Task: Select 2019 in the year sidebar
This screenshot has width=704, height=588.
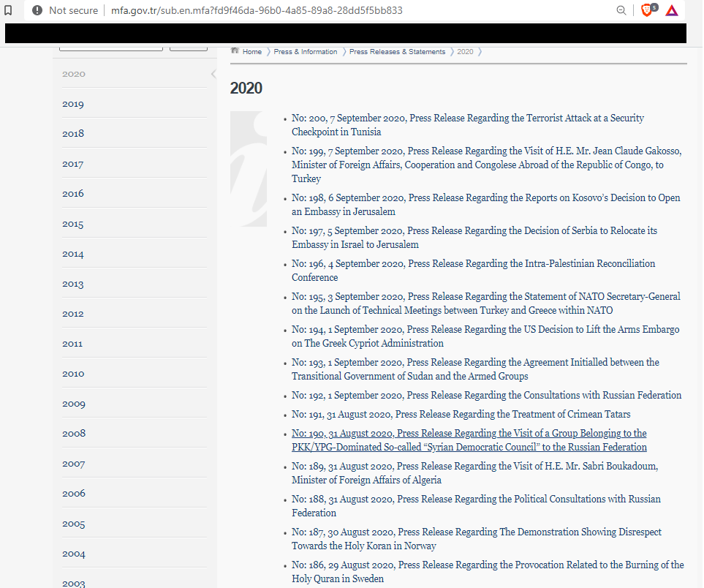Action: [x=73, y=104]
